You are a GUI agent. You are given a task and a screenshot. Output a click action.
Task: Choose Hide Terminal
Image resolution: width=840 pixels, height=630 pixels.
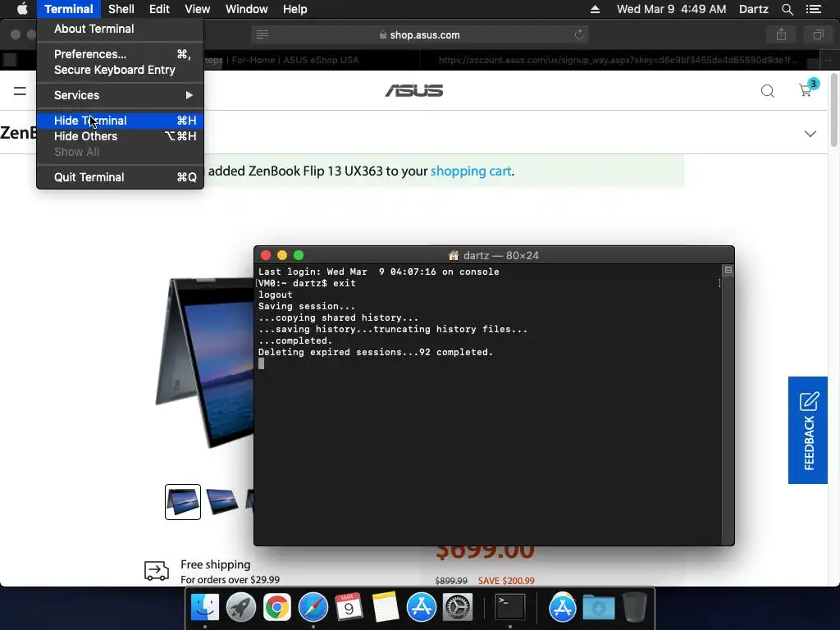tap(120, 121)
